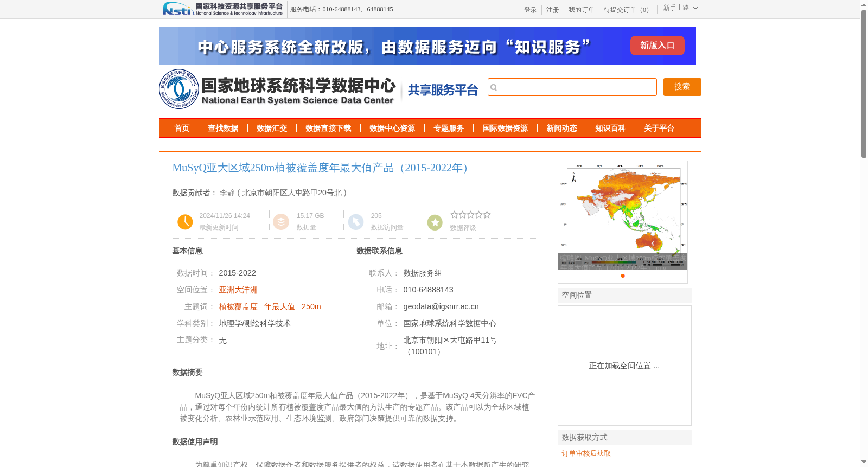Open the 首页 menu item
Image resolution: width=868 pixels, height=467 pixels.
pos(182,128)
